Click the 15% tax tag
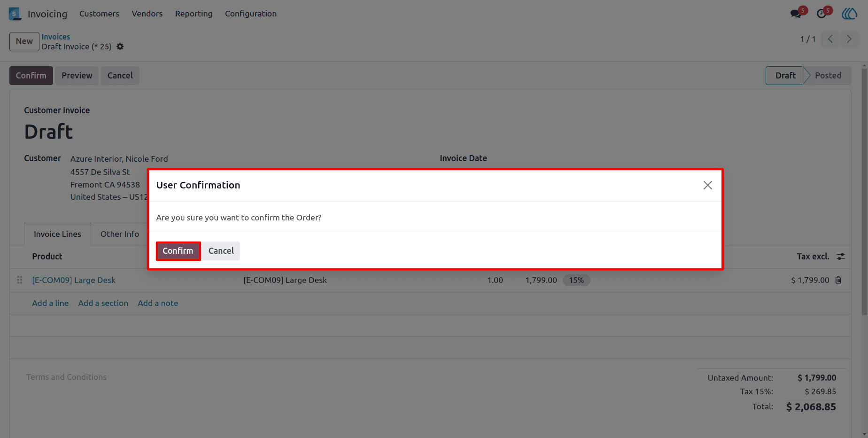 [x=576, y=280]
